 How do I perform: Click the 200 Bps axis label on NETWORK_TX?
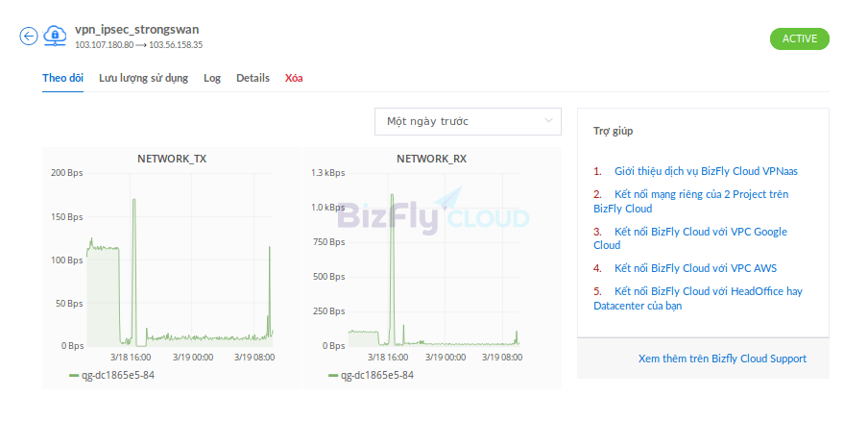[x=66, y=173]
